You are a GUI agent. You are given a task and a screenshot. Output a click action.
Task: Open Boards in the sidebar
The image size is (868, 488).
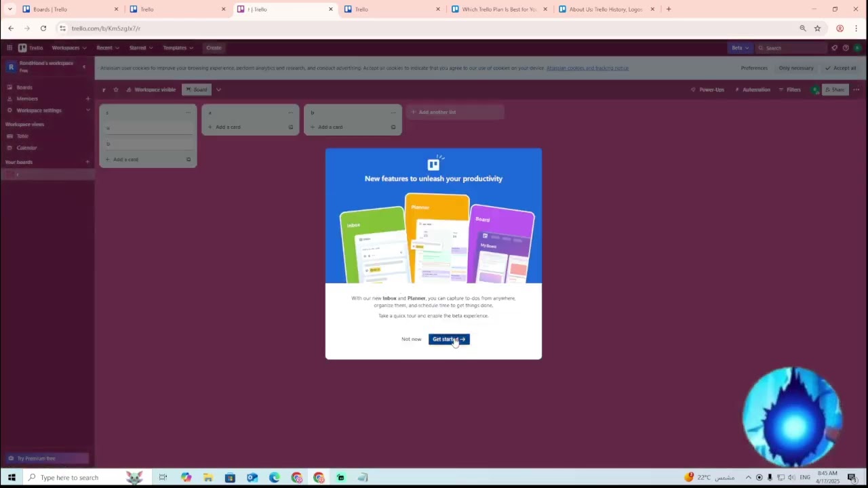(x=24, y=87)
